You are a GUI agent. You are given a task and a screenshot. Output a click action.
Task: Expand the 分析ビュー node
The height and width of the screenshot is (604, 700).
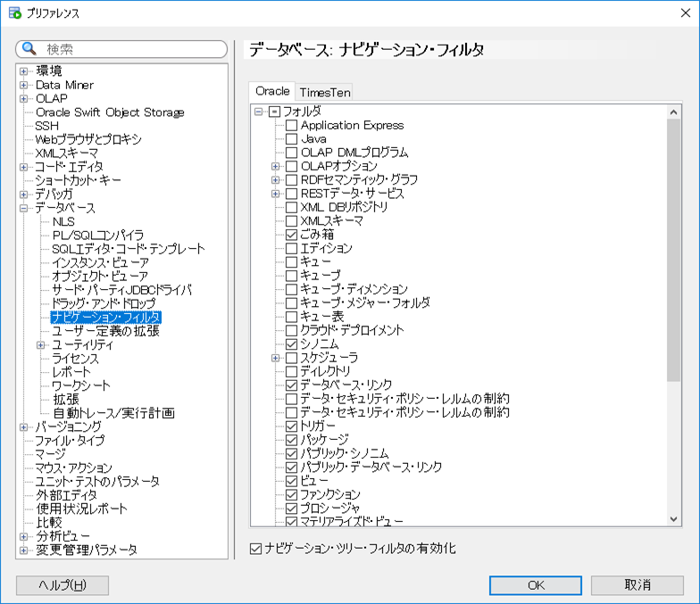click(23, 537)
